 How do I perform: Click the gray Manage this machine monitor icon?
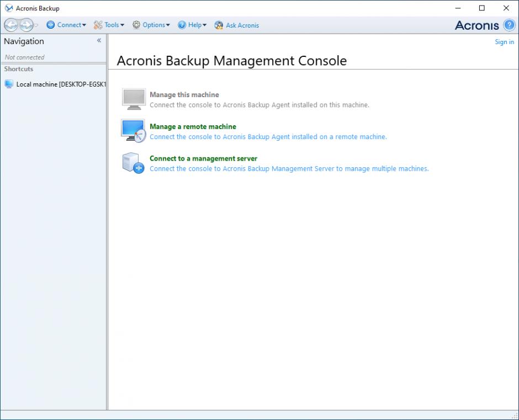coord(133,99)
